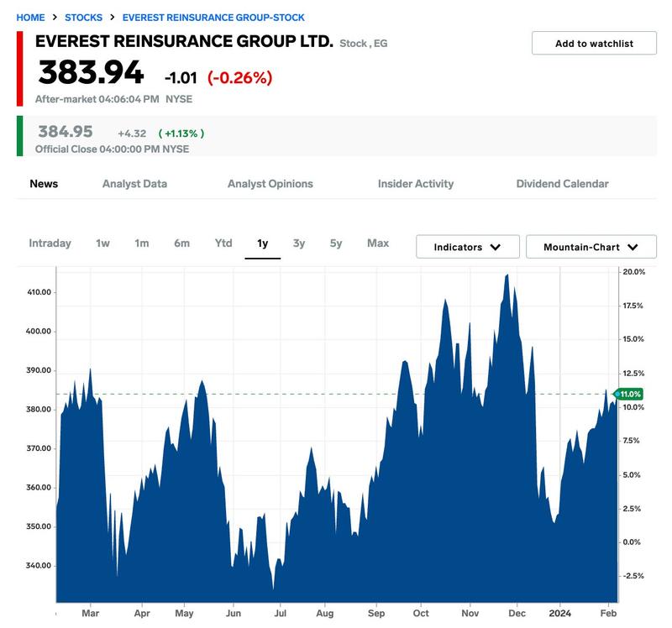Click the 340.00 price axis label
This screenshot has width=672, height=628.
(39, 566)
